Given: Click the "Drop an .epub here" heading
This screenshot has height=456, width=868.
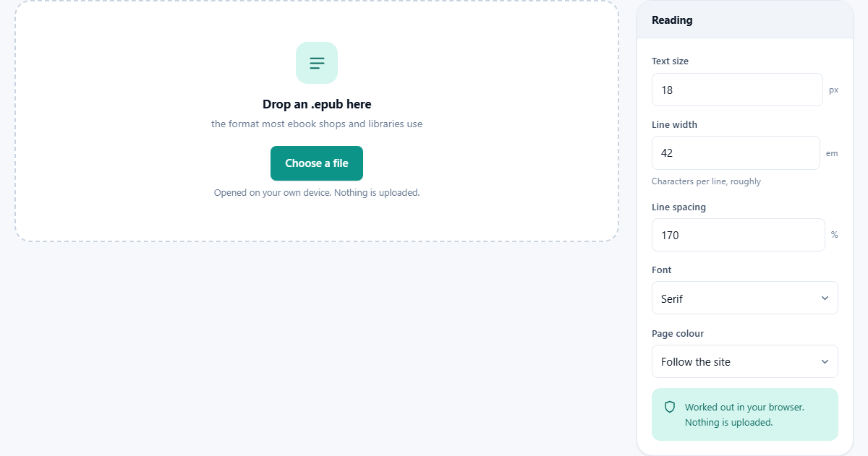Looking at the screenshot, I should (317, 104).
